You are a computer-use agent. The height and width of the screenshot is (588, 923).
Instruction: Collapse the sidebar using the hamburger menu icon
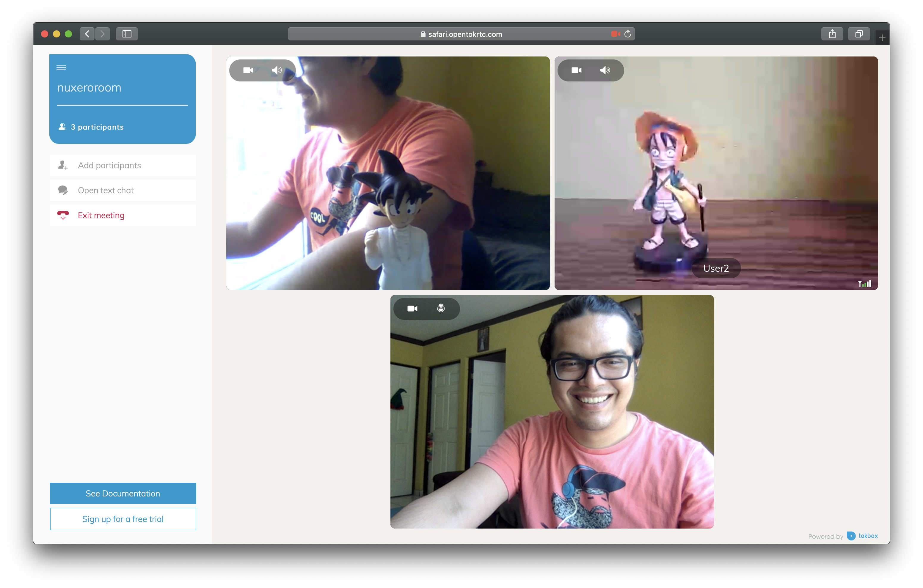point(61,67)
